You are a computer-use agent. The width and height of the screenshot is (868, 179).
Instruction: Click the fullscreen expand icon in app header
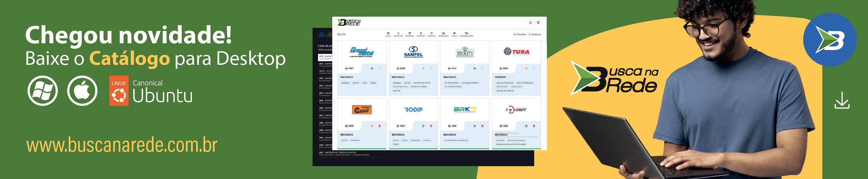click(538, 23)
